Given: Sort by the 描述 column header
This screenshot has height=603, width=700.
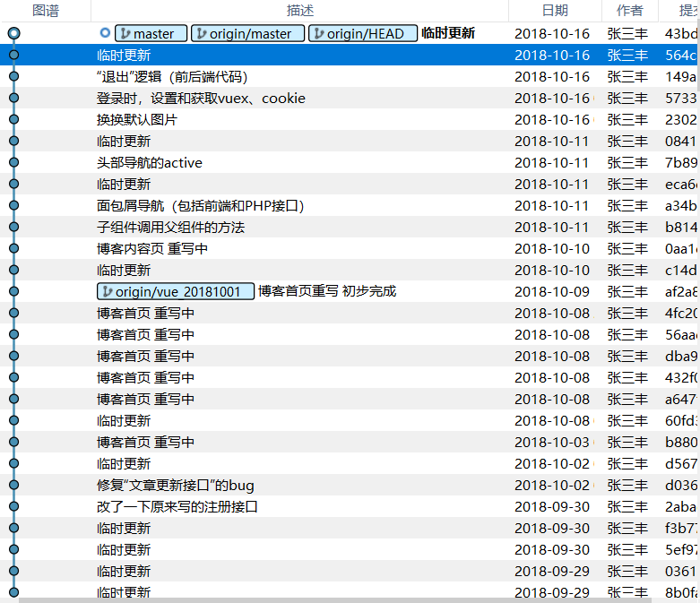Looking at the screenshot, I should pos(300,10).
